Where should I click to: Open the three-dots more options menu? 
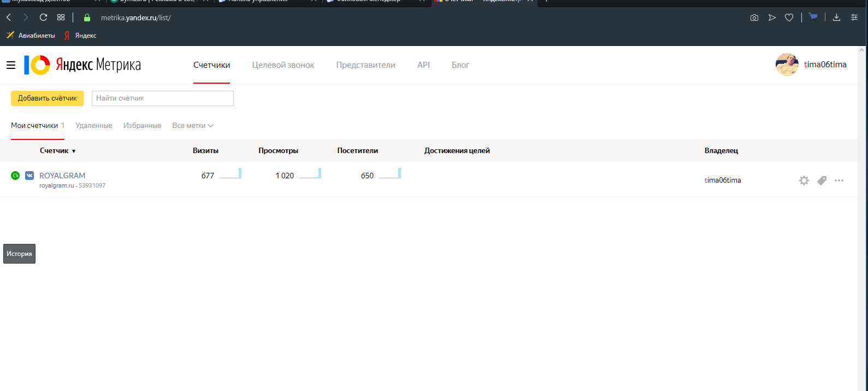click(x=839, y=180)
